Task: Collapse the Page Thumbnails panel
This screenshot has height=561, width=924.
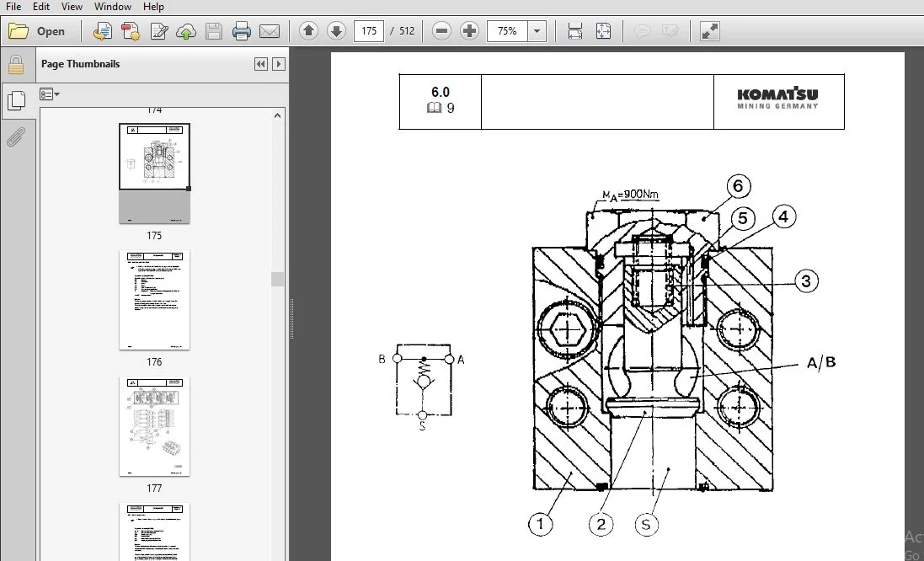Action: pos(260,64)
